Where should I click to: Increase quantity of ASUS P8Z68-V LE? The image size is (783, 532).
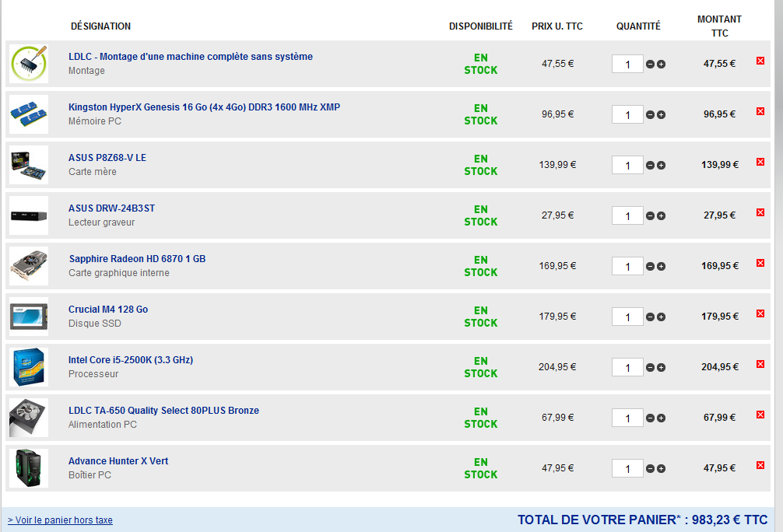[x=661, y=165]
